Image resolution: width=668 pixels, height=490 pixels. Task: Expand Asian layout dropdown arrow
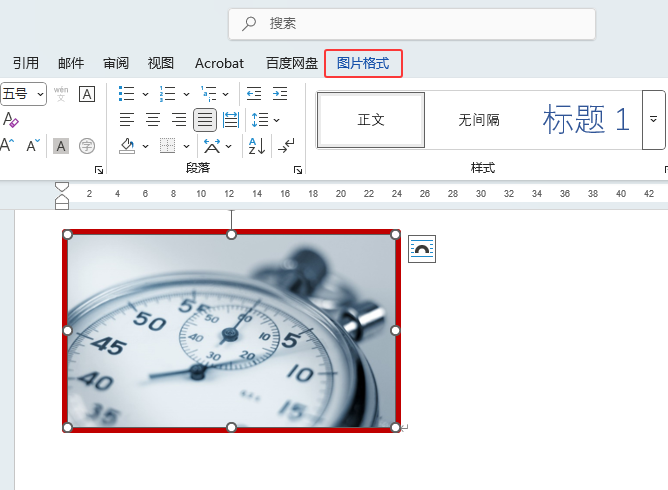[229, 147]
